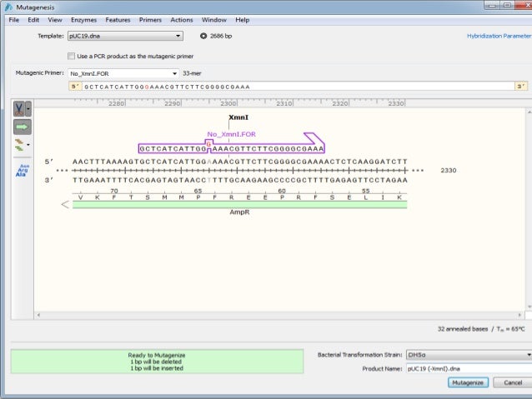Screen dimensions: 532x399
Task: Click the 2300 ruler position marker
Action: (228, 103)
